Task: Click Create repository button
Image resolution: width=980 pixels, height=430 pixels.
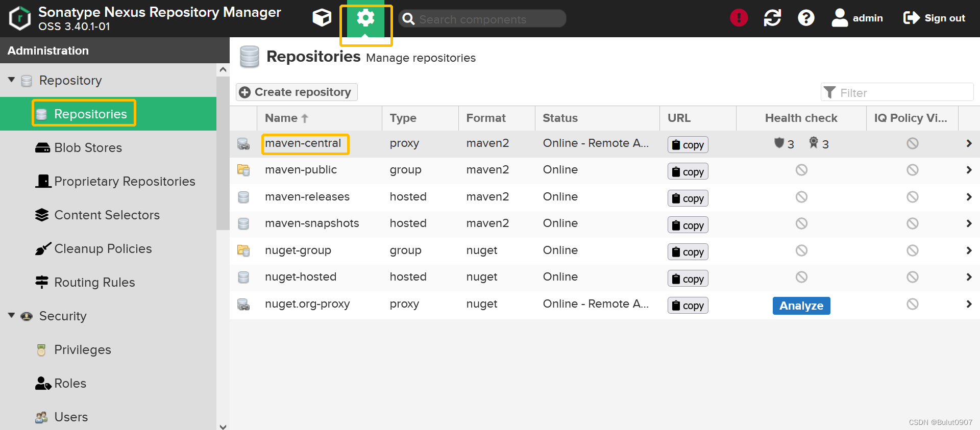Action: [x=296, y=92]
